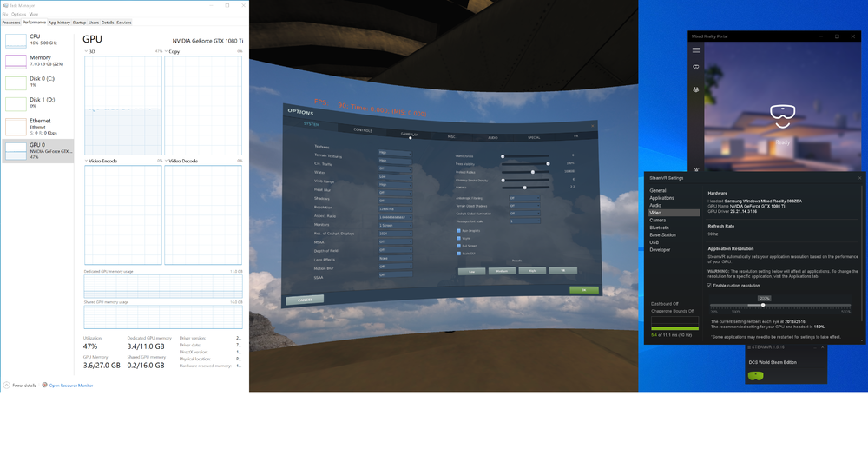Open the Shadows dropdown
Screen dimensions: 868x475
(x=395, y=201)
